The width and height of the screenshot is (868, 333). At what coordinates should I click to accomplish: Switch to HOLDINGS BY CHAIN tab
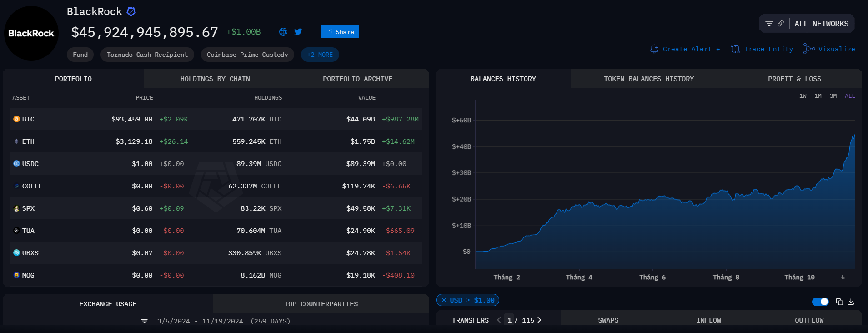215,79
